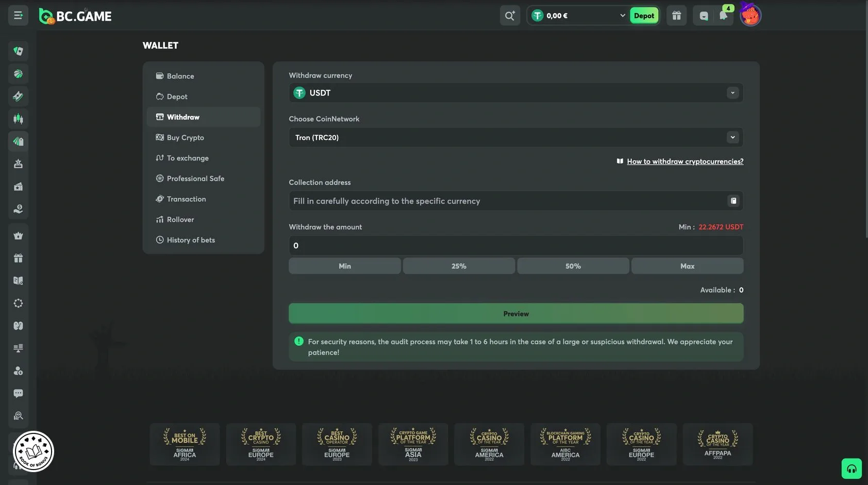
Task: Open the hamburger menu icon
Action: pyautogui.click(x=18, y=15)
